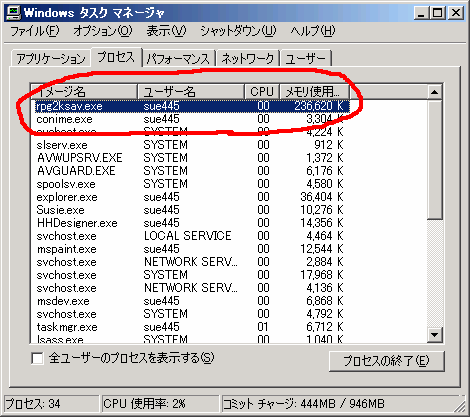Image resolution: width=470 pixels, height=417 pixels.
Task: Sort by イメージ名 column header
Action: tap(84, 91)
